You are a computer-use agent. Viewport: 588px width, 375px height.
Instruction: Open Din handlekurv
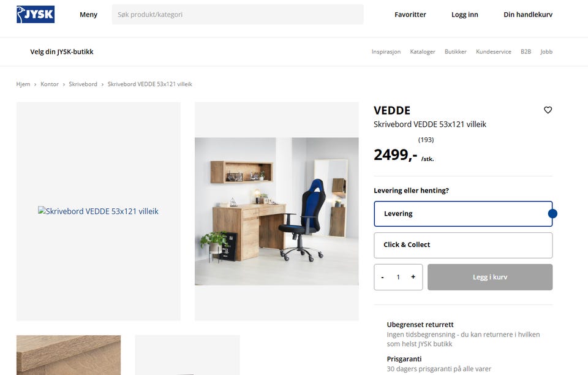click(528, 15)
